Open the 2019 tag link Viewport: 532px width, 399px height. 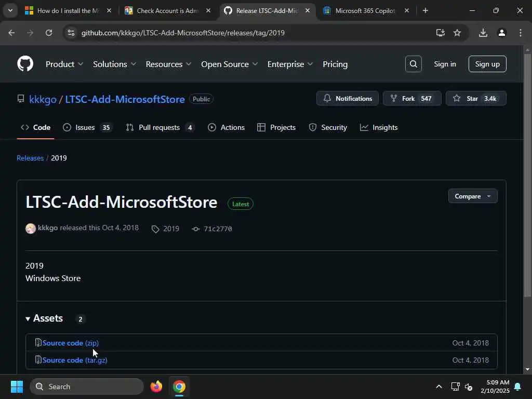click(x=165, y=229)
